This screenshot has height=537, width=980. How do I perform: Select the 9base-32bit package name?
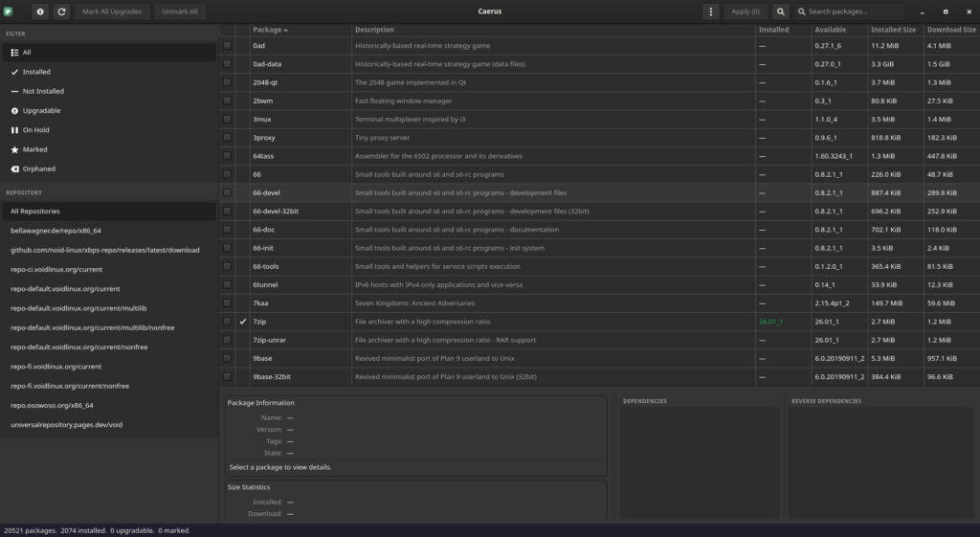271,377
